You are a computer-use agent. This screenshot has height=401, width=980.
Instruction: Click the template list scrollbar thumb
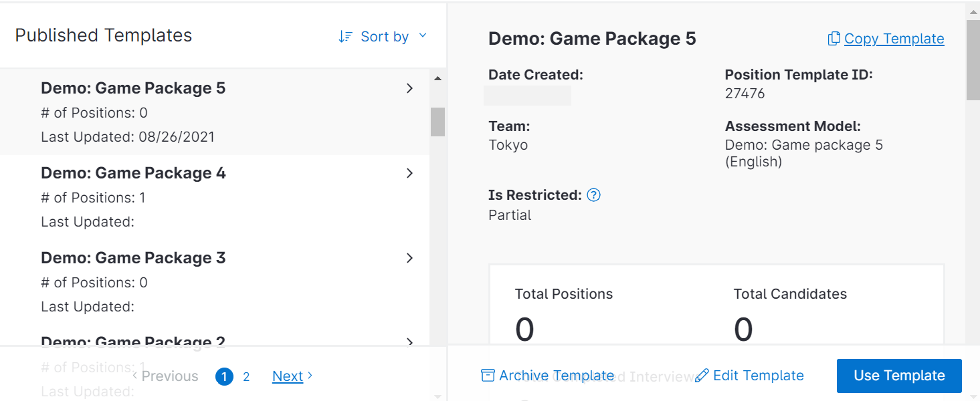(437, 122)
